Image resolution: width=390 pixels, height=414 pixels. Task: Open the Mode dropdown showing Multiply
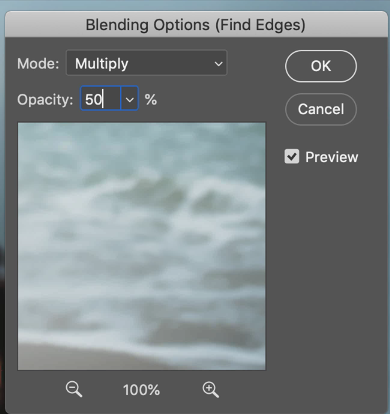[147, 63]
